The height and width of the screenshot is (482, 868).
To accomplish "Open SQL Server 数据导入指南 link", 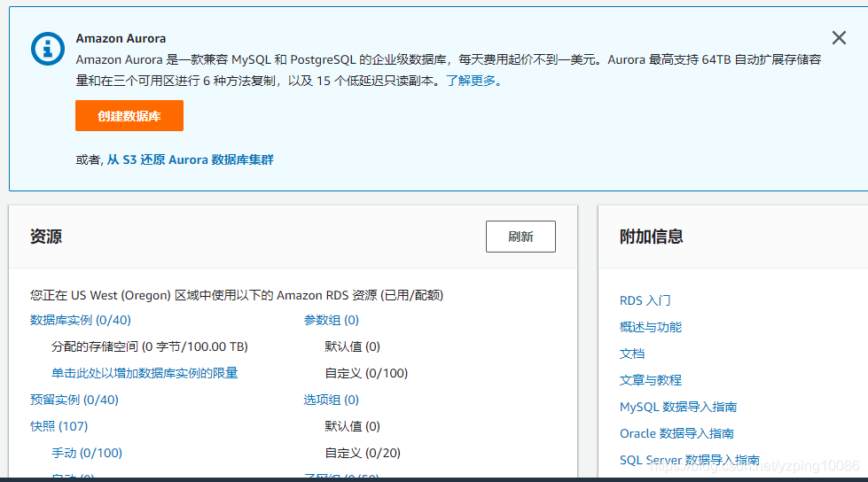I will coord(689,460).
